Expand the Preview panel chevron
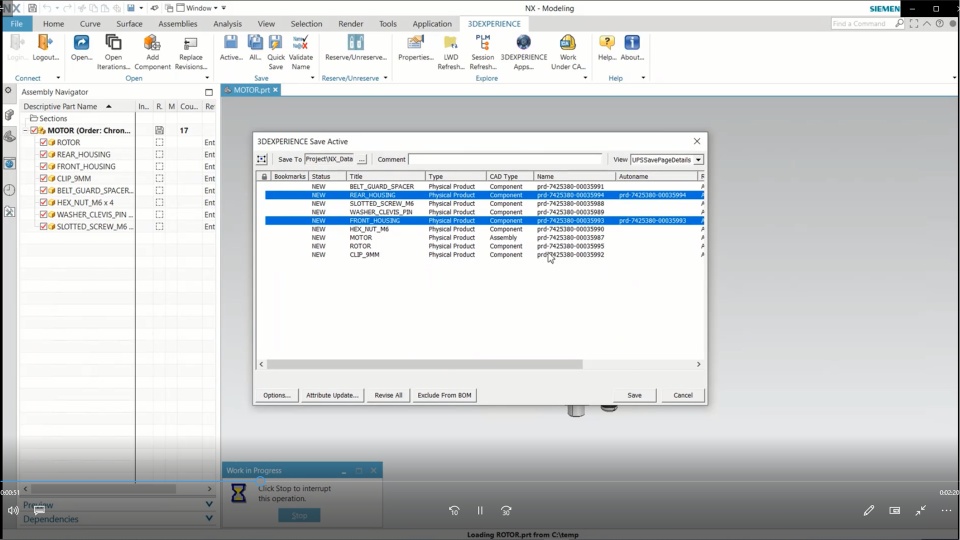The image size is (960, 540). coord(209,504)
